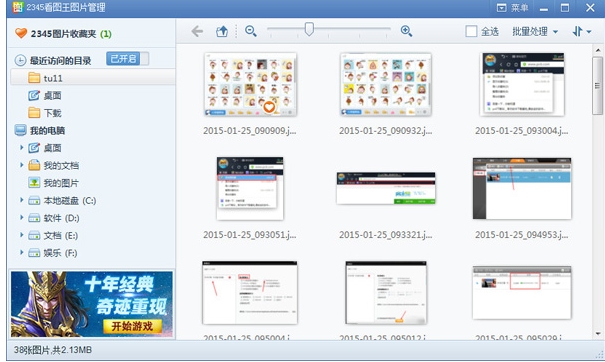Click the scrollbar down arrow
The image size is (605, 362).
[598, 334]
